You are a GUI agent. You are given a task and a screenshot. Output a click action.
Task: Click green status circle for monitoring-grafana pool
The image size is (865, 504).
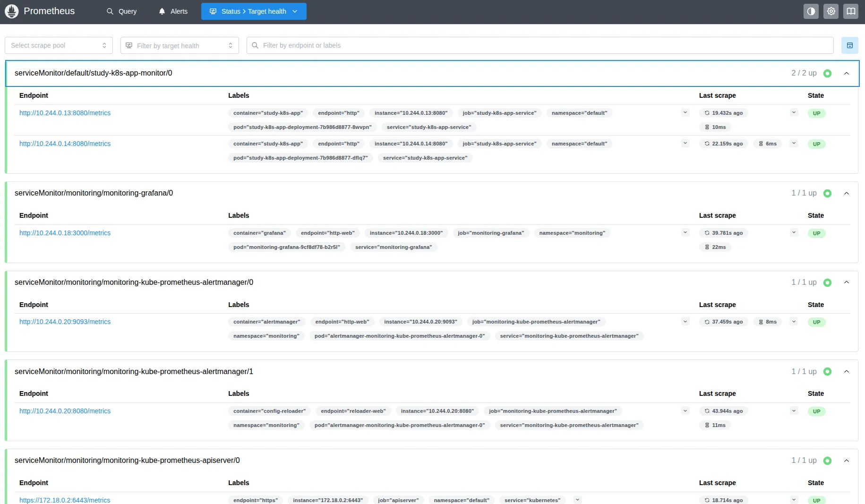tap(827, 193)
